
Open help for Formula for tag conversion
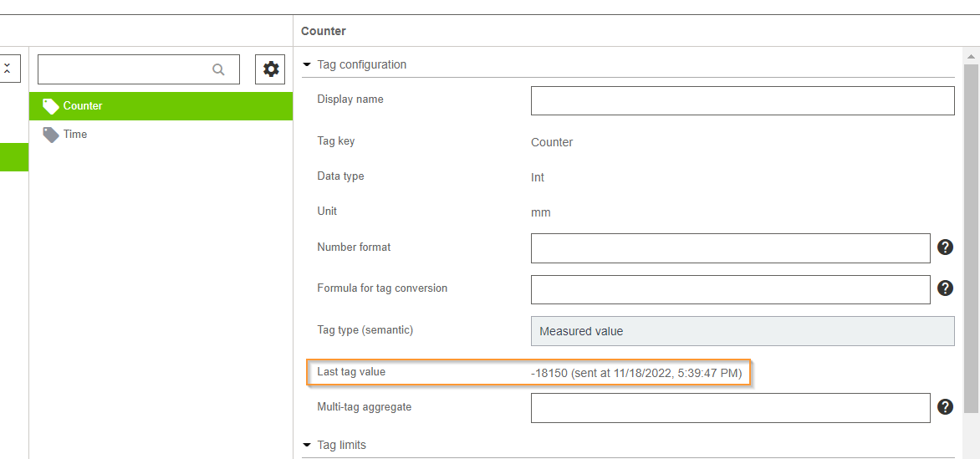point(945,288)
